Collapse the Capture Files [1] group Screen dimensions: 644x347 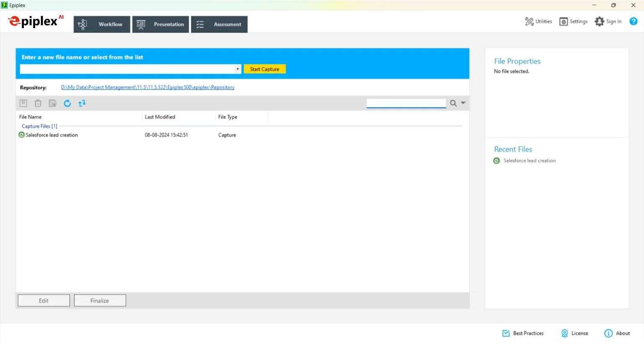(39, 126)
